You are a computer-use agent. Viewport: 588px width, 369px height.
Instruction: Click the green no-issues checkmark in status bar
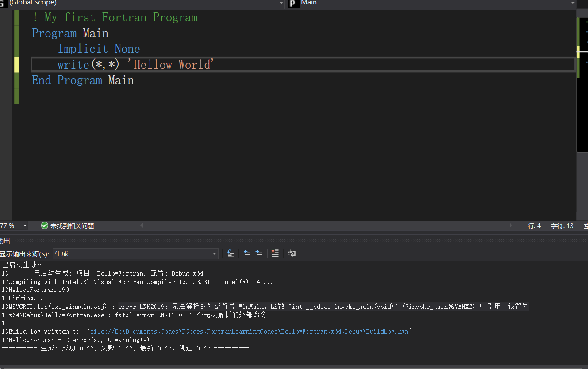click(44, 225)
